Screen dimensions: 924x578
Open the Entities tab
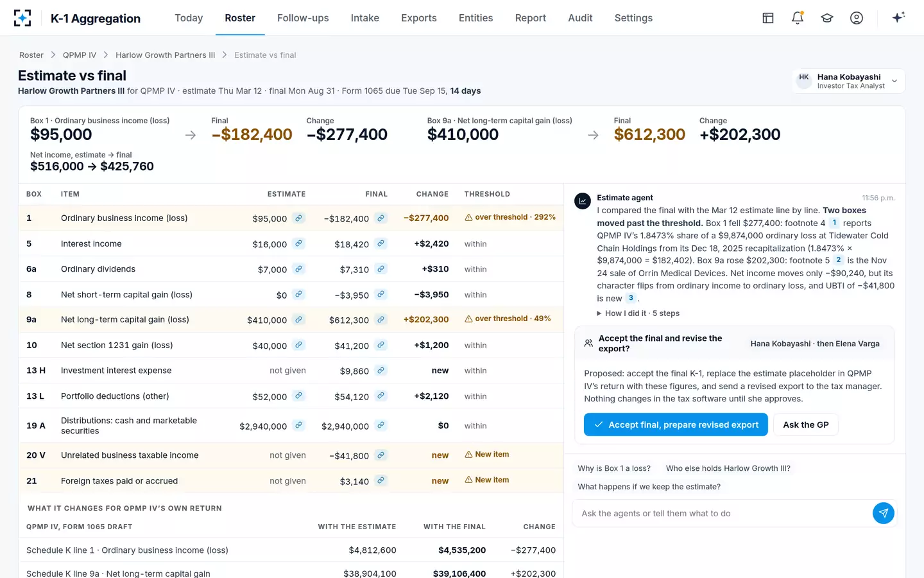[476, 18]
